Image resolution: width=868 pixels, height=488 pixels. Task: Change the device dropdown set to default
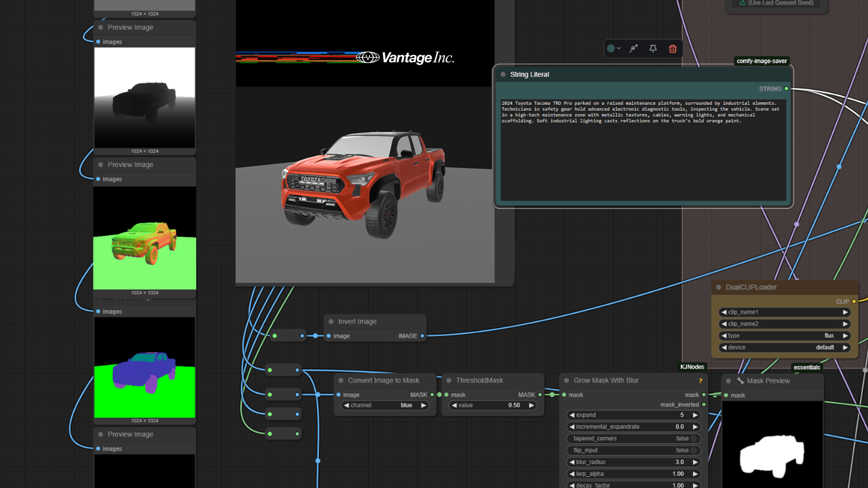tap(784, 347)
